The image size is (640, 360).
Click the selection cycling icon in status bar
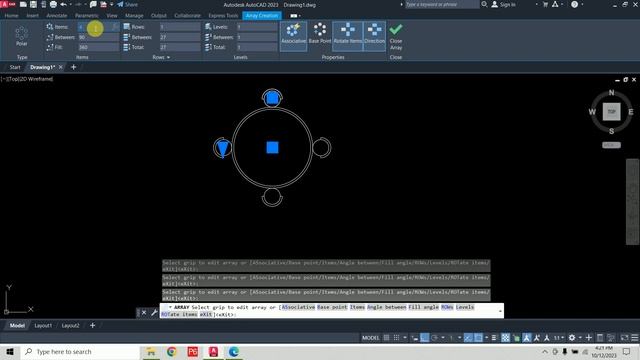[516, 338]
